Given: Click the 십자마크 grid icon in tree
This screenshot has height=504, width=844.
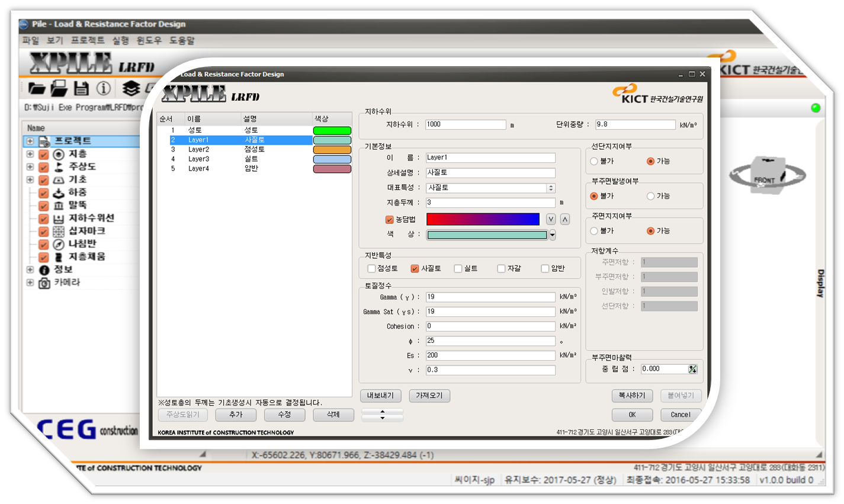Looking at the screenshot, I should click(x=59, y=232).
